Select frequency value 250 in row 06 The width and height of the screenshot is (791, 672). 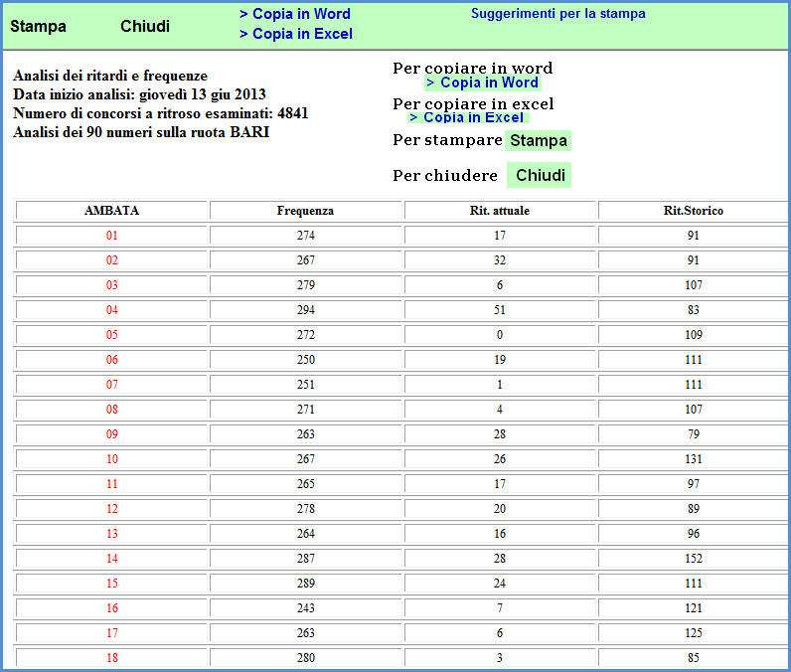(306, 360)
